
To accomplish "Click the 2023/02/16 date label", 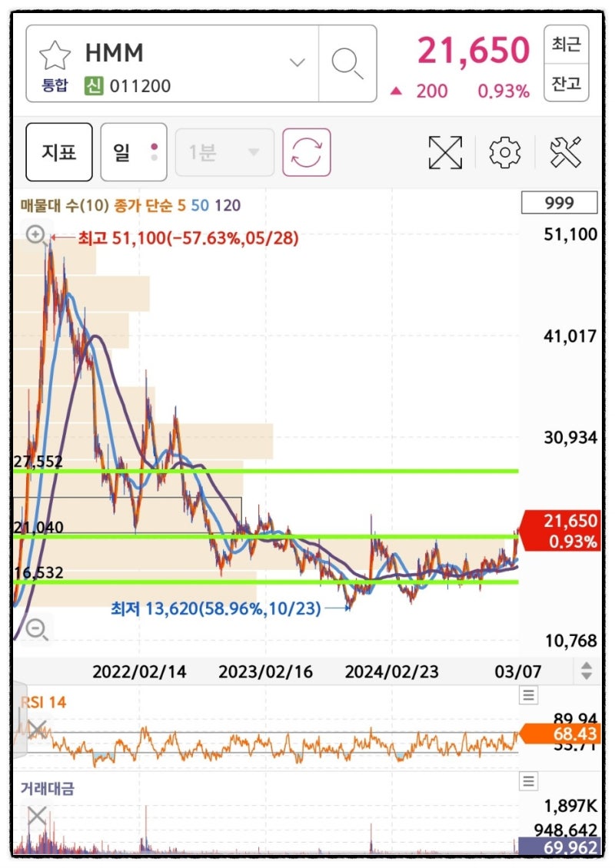I will pyautogui.click(x=265, y=671).
